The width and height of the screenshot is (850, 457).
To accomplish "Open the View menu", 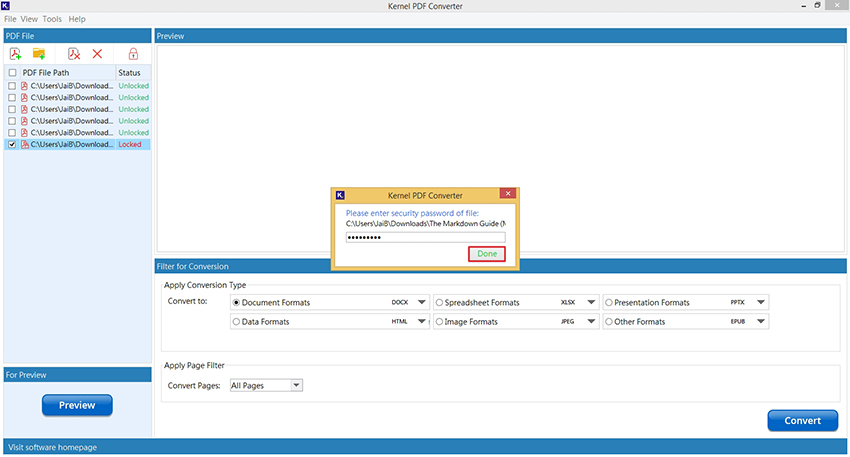I will click(29, 19).
